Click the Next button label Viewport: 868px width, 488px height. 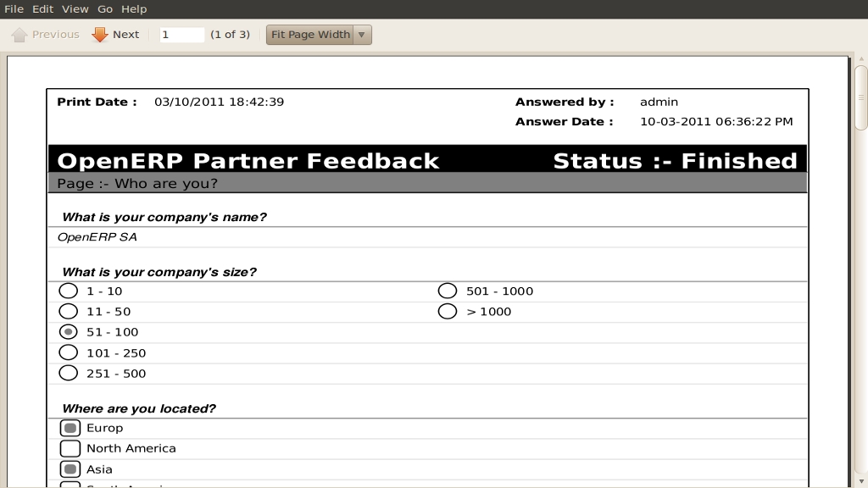125,34
